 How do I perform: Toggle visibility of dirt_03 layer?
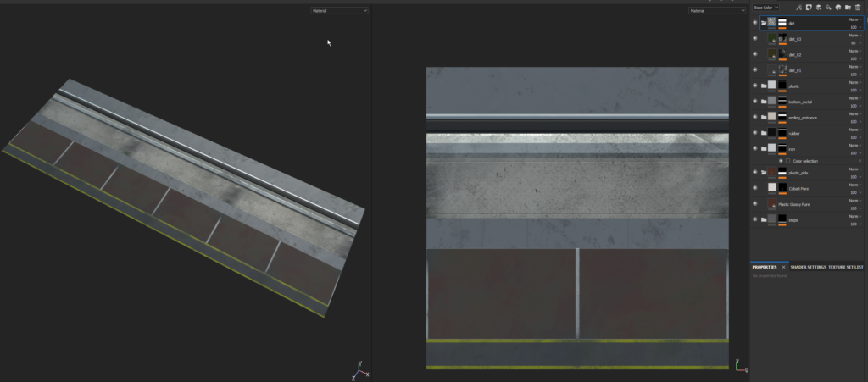(754, 39)
